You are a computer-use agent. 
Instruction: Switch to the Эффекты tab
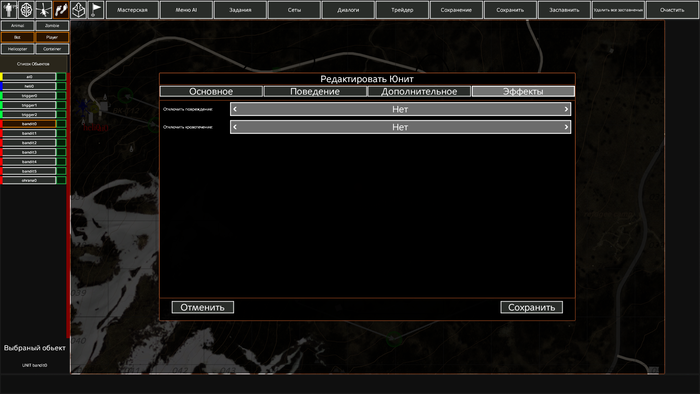pos(523,91)
